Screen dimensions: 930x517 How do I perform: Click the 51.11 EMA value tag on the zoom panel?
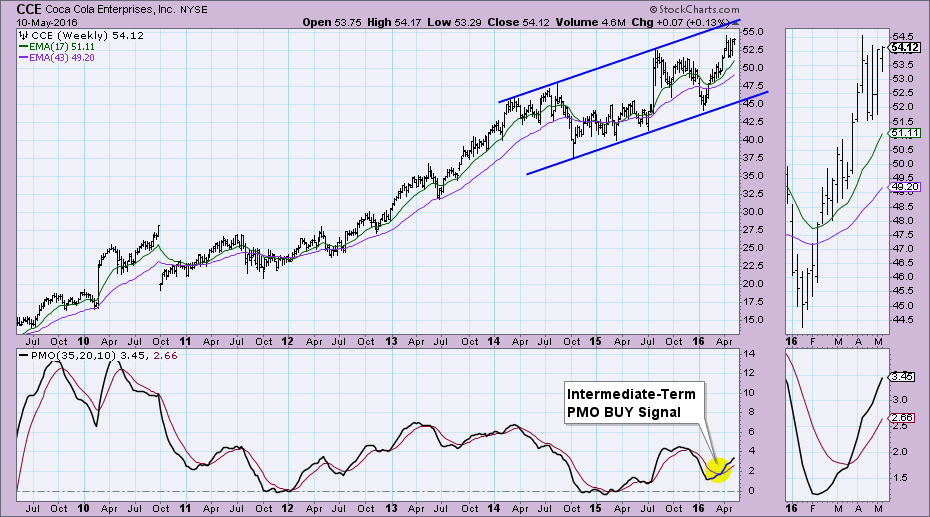pyautogui.click(x=906, y=133)
